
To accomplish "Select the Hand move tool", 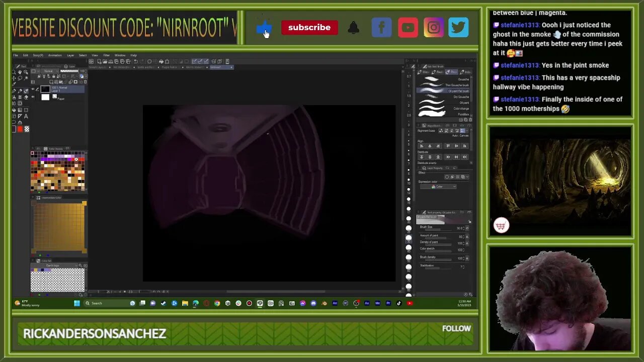I will coord(20,72).
